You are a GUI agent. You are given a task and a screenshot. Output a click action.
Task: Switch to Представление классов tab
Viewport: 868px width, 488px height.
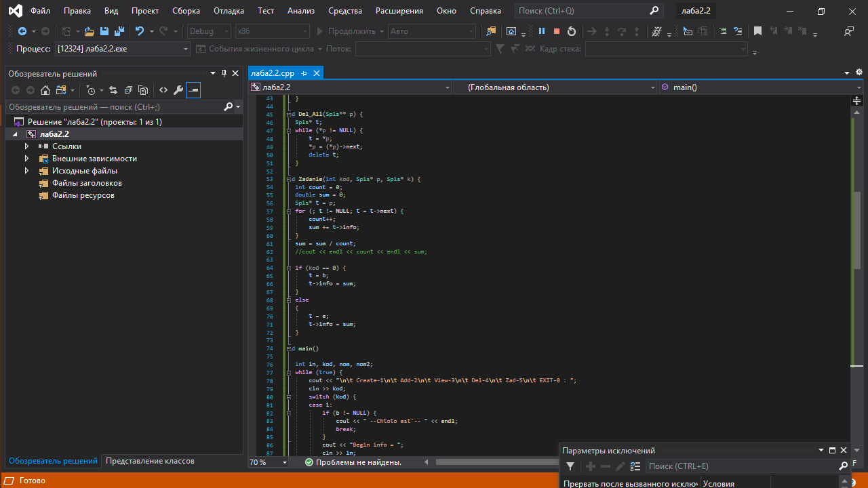coord(150,461)
